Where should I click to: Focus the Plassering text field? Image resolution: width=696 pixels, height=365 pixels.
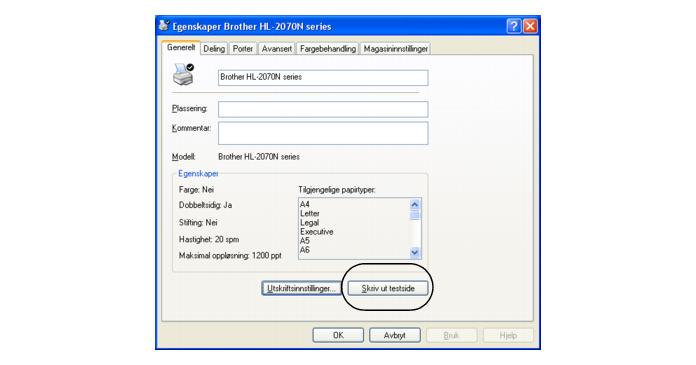(323, 109)
